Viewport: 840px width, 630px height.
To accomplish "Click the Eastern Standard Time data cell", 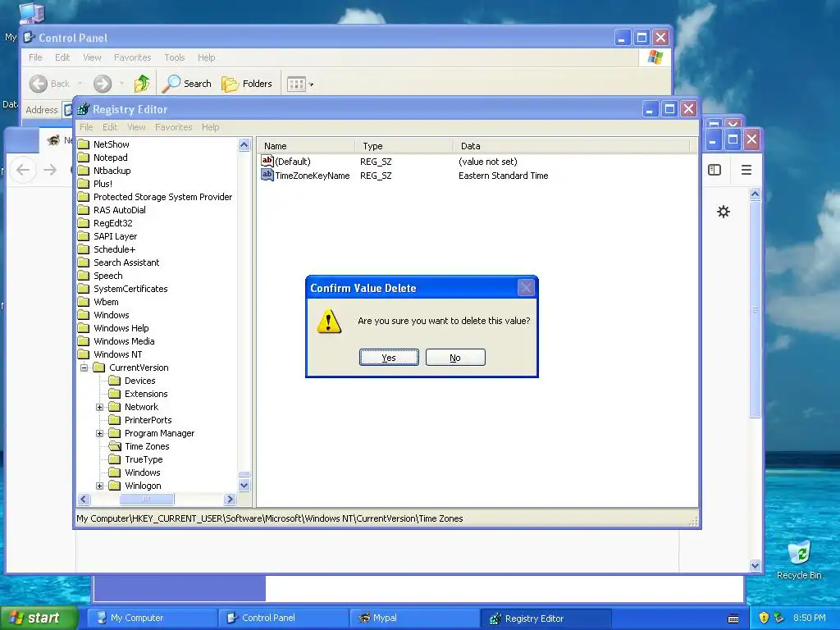I will pos(503,176).
